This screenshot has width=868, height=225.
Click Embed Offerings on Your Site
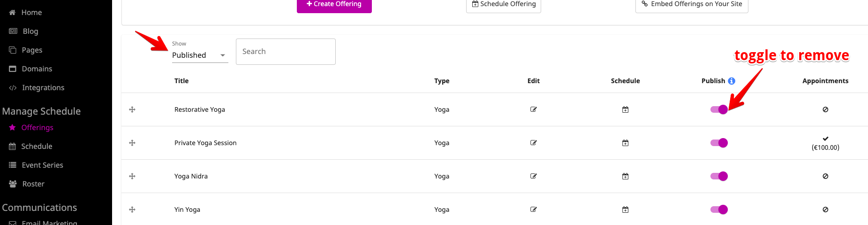(x=692, y=5)
